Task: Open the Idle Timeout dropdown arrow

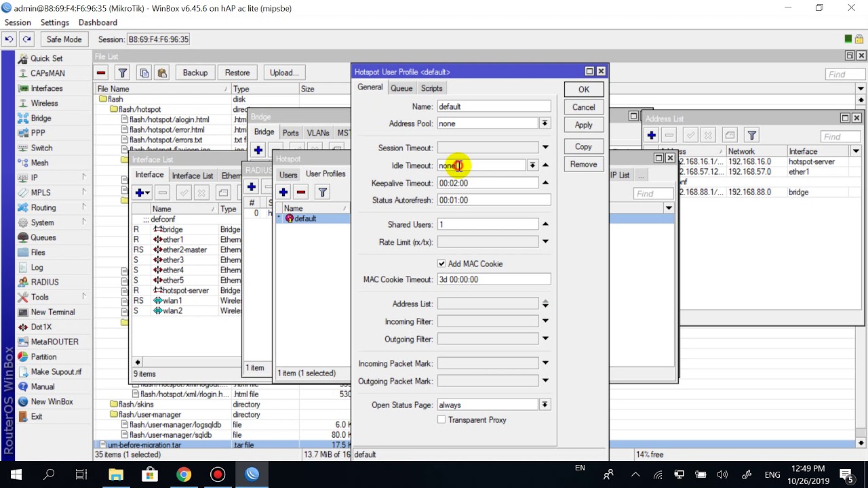Action: click(x=533, y=165)
